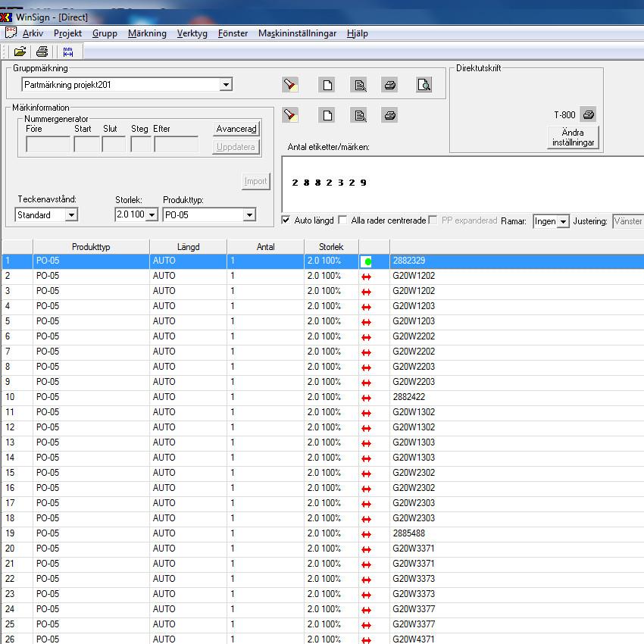This screenshot has height=644, width=644.
Task: Open the Verktyg menu
Action: (x=192, y=33)
